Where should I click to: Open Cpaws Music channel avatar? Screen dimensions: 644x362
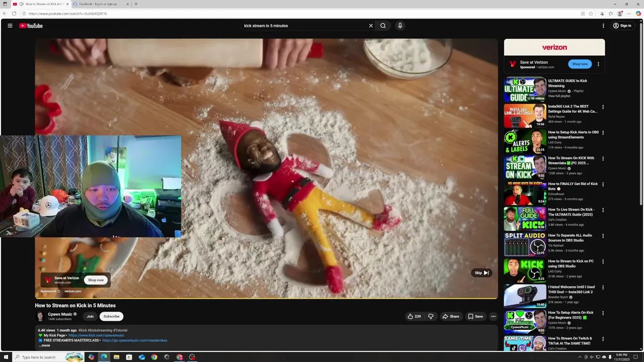pos(40,316)
